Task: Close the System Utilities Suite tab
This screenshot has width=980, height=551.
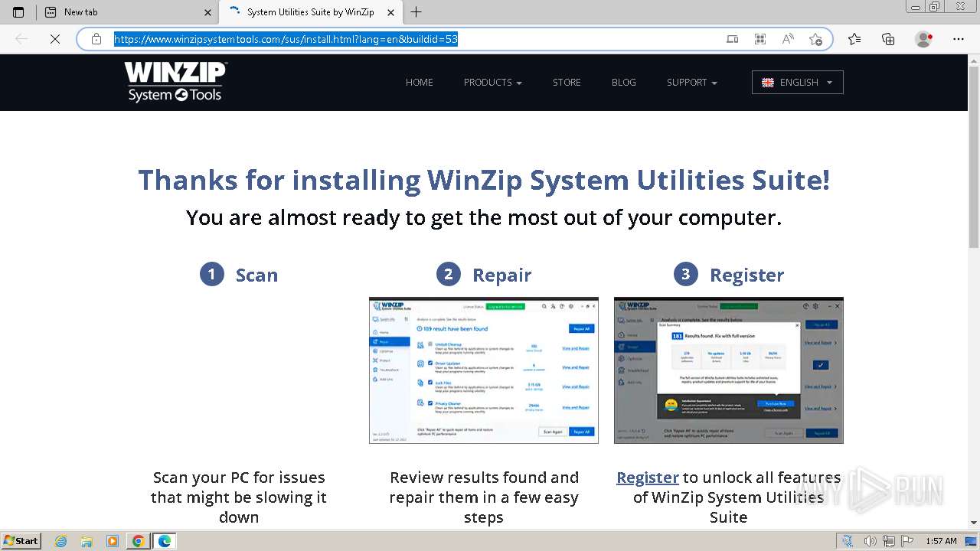Action: pyautogui.click(x=391, y=12)
